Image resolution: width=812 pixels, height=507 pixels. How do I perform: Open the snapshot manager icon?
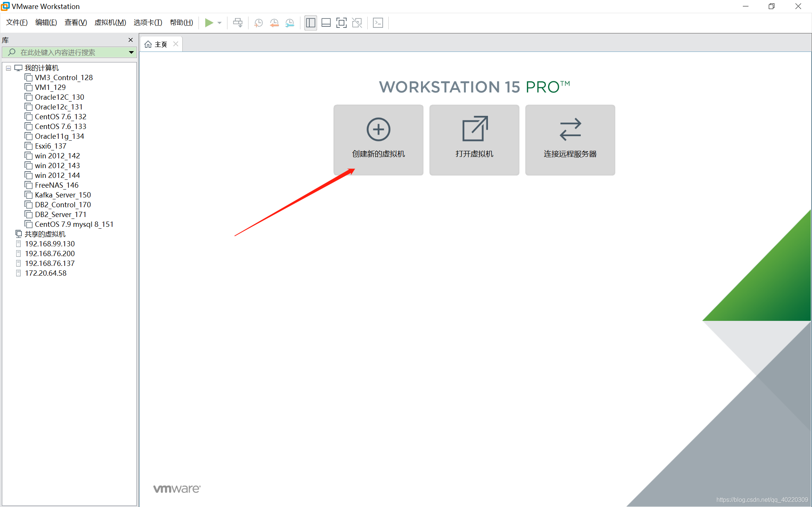tap(289, 23)
